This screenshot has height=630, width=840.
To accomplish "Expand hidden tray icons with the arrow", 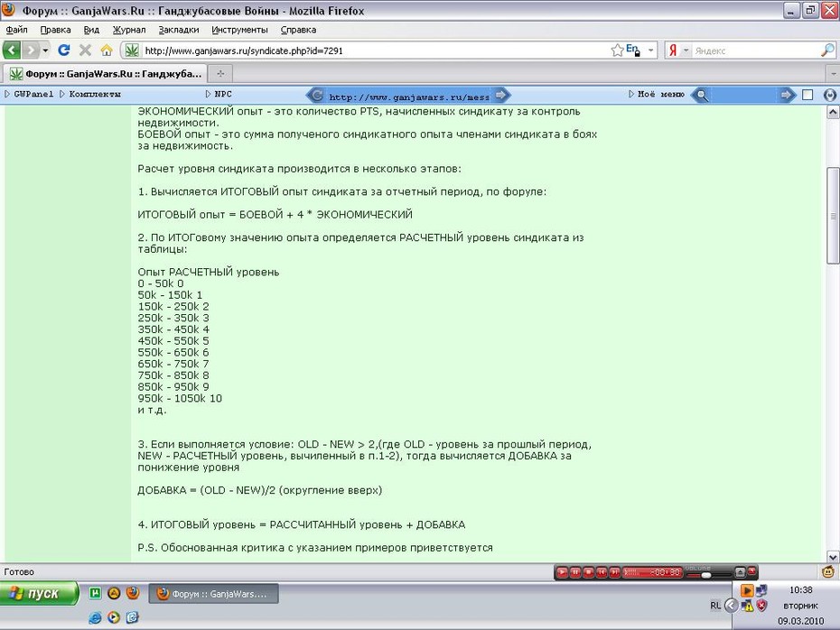I will click(x=732, y=606).
